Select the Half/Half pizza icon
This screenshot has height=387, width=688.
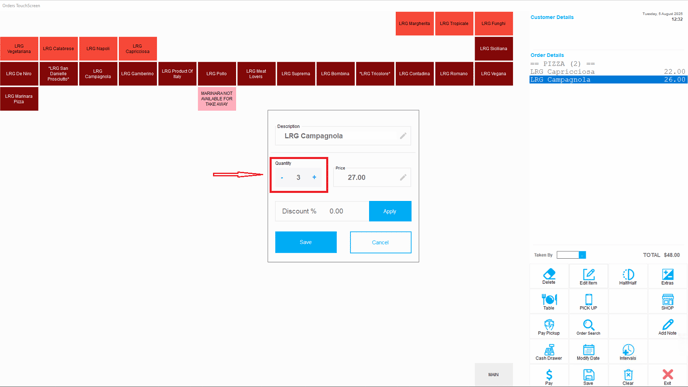click(x=628, y=276)
